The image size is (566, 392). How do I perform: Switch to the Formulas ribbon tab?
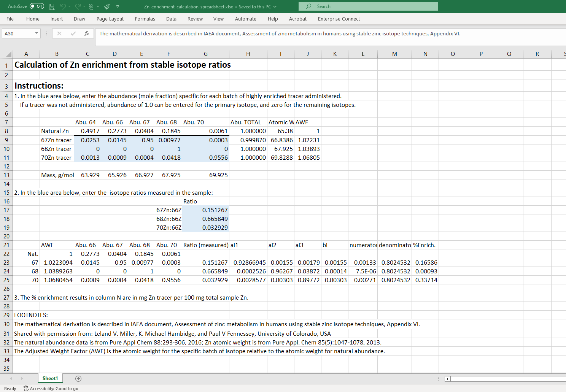tap(145, 19)
